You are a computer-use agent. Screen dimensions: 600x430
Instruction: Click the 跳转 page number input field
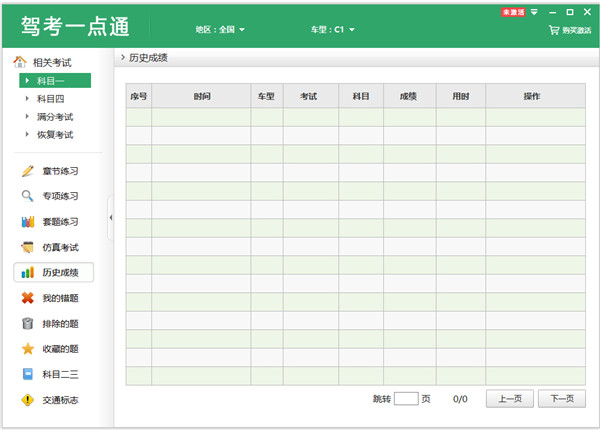point(406,398)
